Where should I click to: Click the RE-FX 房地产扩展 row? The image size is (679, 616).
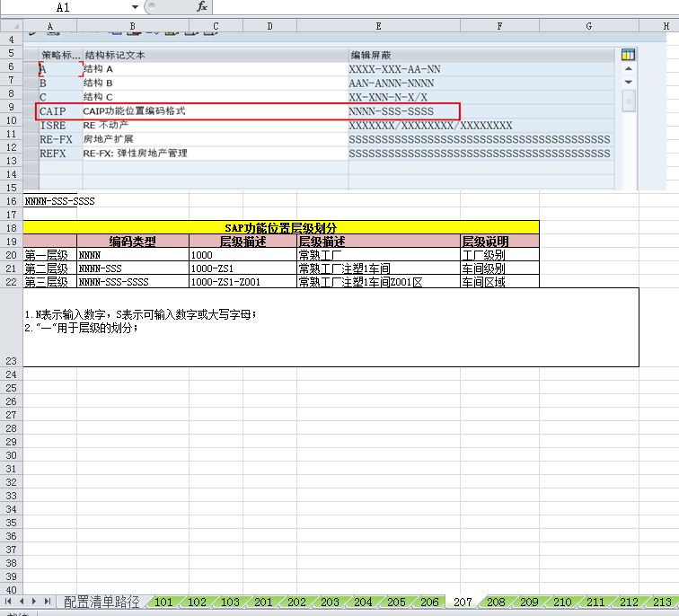(327, 139)
